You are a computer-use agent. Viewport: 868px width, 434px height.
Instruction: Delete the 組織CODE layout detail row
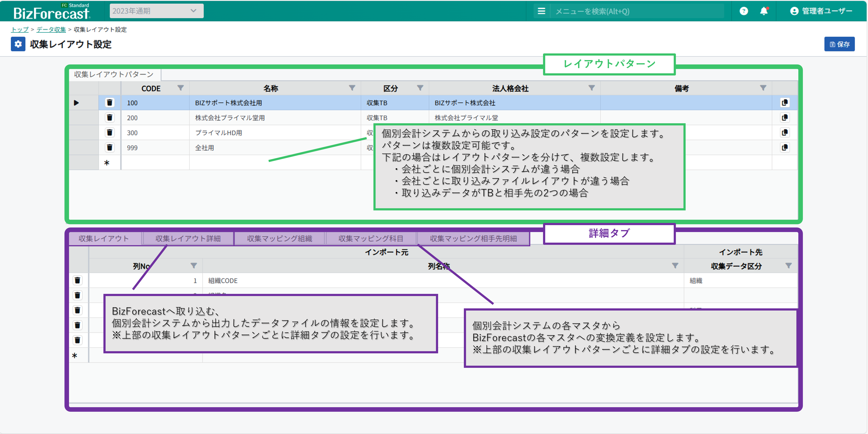click(77, 280)
